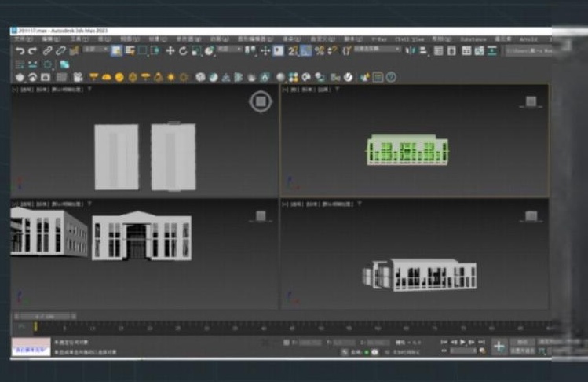
Task: Click the ViewCube in front viewport
Action: coord(531,102)
